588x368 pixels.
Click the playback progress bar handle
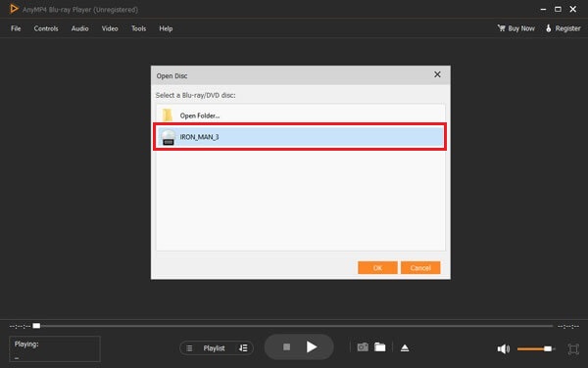pyautogui.click(x=36, y=326)
